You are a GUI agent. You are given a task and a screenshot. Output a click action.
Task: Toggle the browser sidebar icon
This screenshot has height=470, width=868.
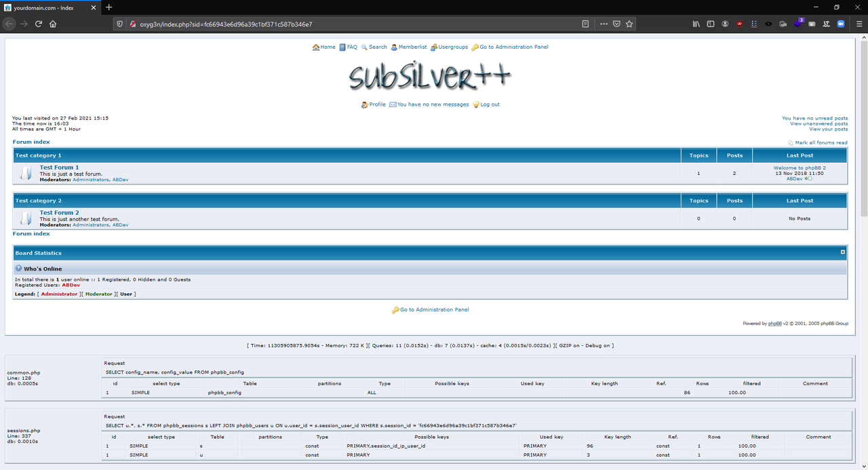point(711,24)
